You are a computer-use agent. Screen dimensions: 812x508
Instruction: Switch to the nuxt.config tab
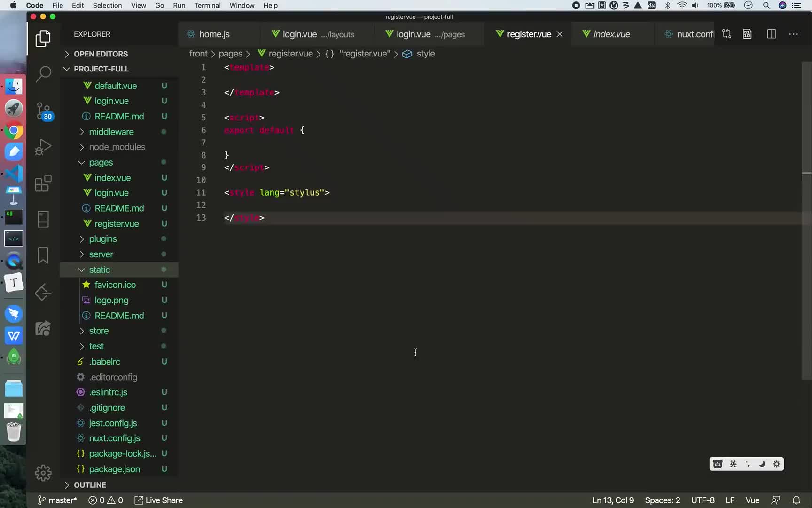690,34
